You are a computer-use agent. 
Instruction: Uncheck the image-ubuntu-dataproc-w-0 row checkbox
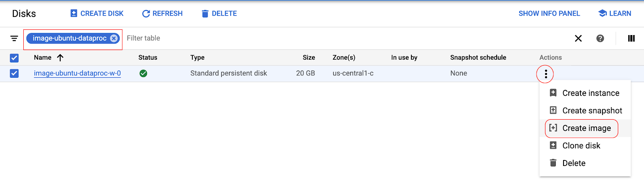point(14,73)
